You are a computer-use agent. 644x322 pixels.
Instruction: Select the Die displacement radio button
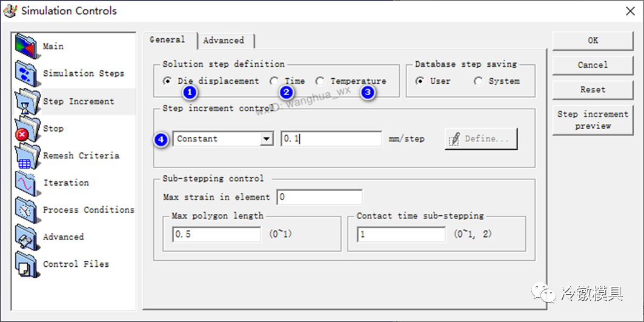(x=168, y=81)
